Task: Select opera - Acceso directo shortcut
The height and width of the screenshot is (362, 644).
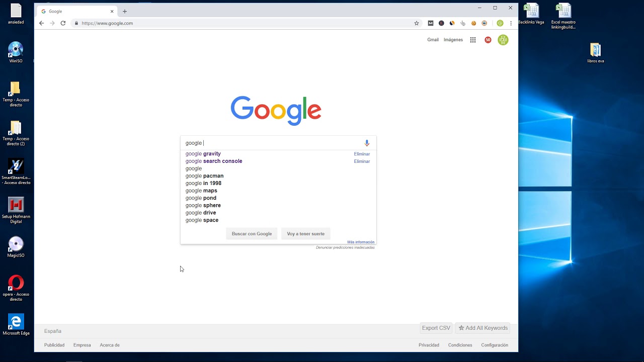Action: click(x=16, y=288)
